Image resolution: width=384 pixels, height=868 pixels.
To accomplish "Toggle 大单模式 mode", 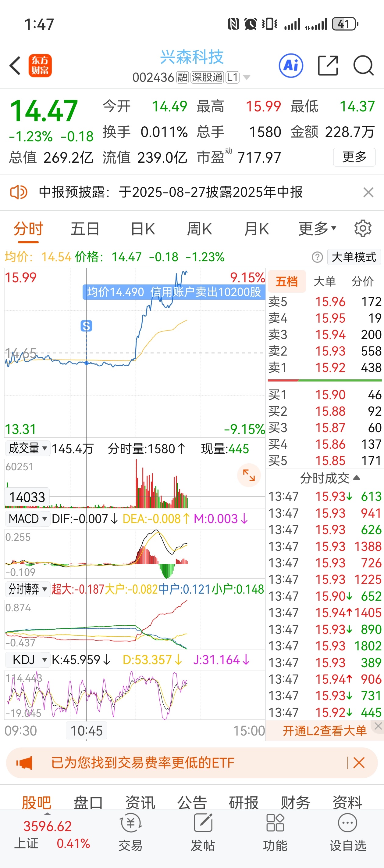I will pyautogui.click(x=354, y=257).
